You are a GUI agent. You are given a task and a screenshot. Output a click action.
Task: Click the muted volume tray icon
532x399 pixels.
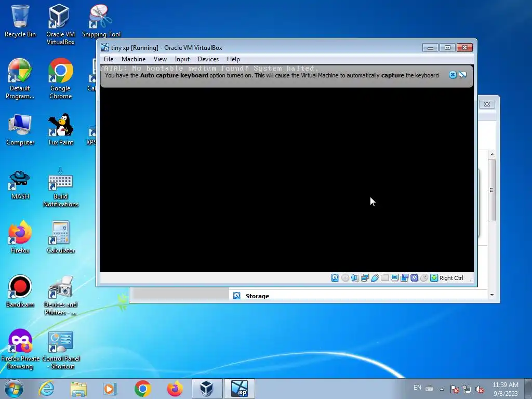pos(480,389)
